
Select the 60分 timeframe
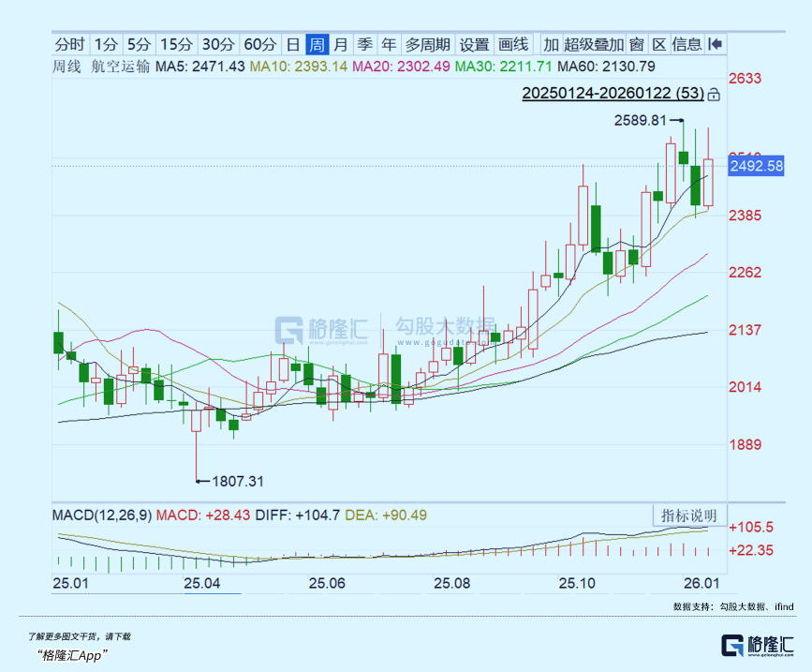tap(259, 44)
